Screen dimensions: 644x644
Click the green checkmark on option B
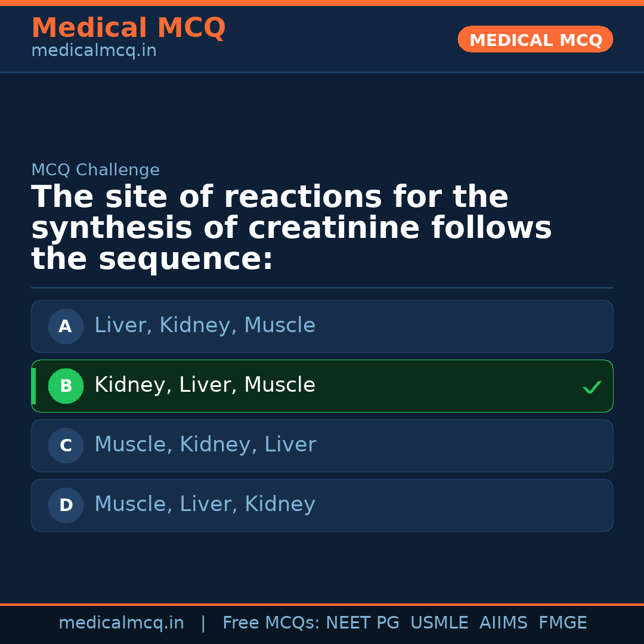592,388
